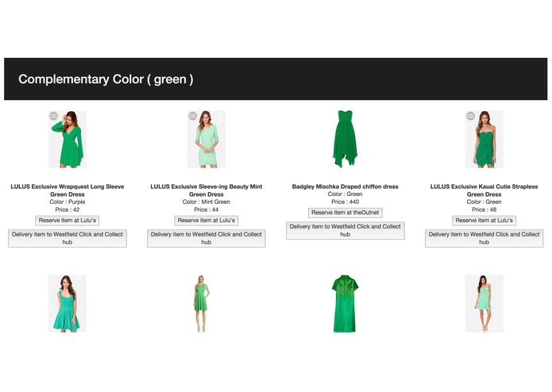The width and height of the screenshot is (552, 392).
Task: Click the title LULUS Exclusive Wrapquest Long Sleeve Green Dress
Action: point(68,190)
